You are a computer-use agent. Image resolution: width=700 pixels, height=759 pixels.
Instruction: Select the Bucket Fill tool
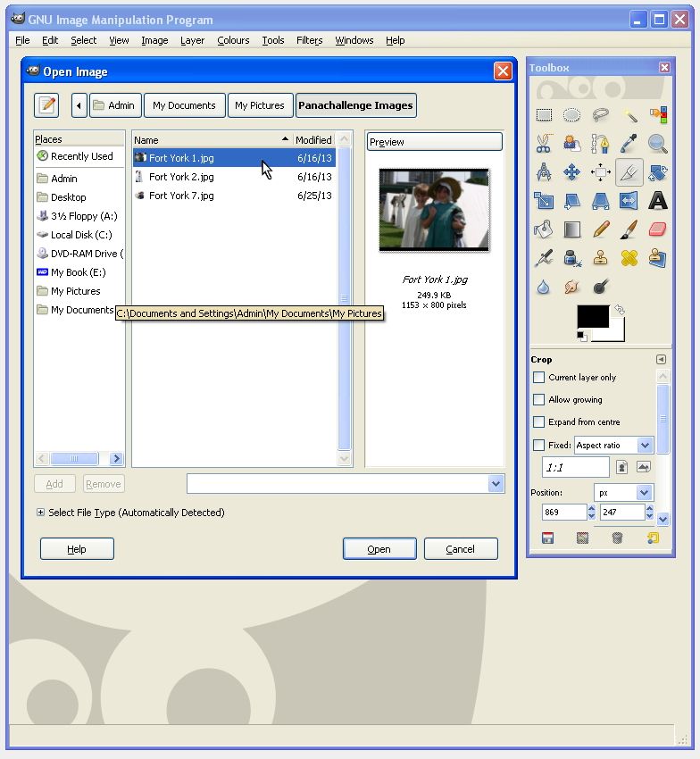tap(544, 229)
